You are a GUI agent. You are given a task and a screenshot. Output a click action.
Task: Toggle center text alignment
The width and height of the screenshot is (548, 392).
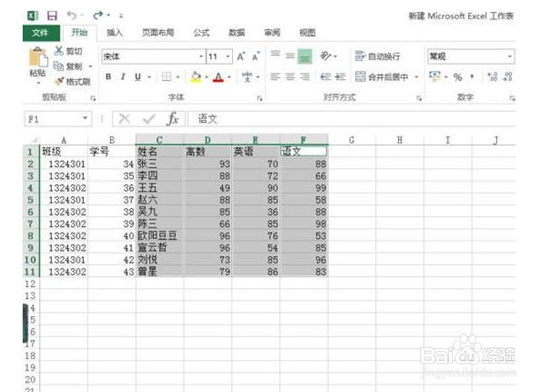(x=290, y=77)
